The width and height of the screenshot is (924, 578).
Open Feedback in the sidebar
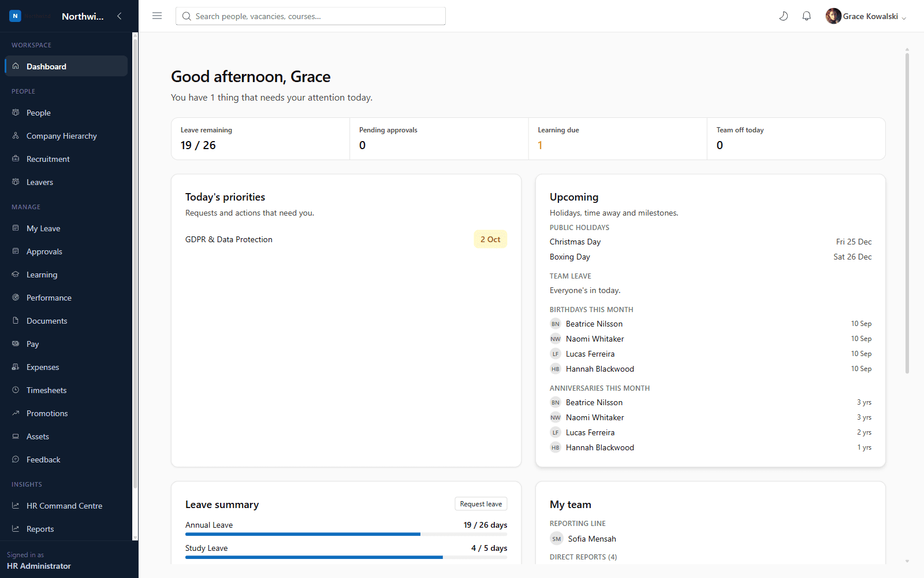66,460
